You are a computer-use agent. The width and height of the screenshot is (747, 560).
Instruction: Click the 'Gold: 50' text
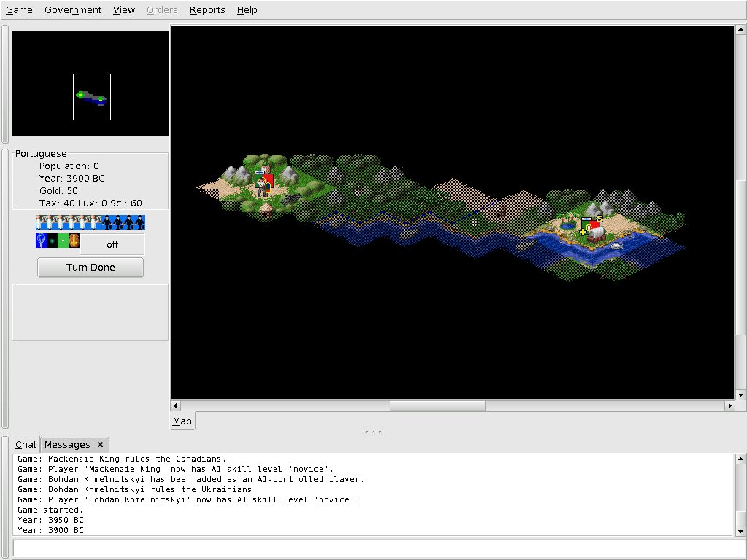[58, 190]
